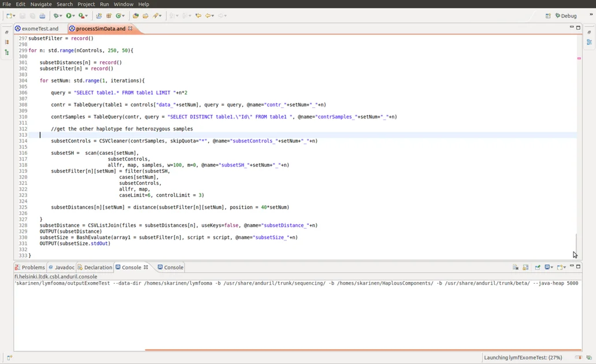
Task: Expand Display Selected Console dropdown
Action: click(x=552, y=268)
